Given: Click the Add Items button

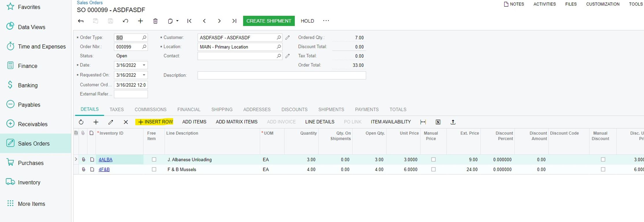Looking at the screenshot, I should click(x=194, y=122).
